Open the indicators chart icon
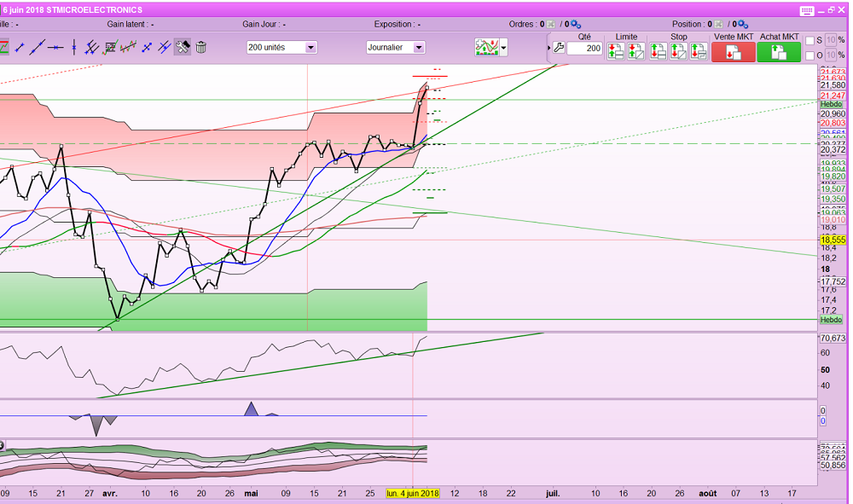This screenshot has height=504, width=853. [486, 47]
